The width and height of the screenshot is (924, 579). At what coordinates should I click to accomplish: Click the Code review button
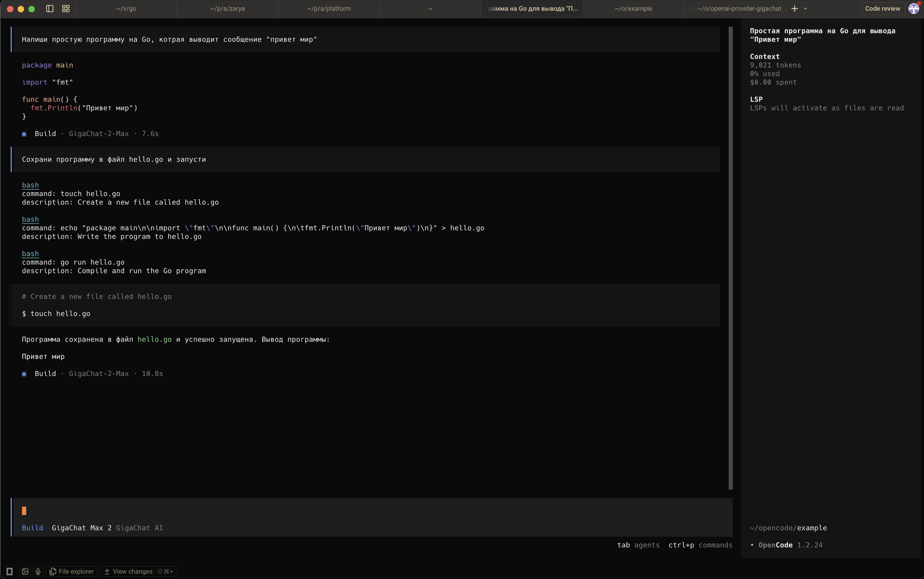point(882,8)
